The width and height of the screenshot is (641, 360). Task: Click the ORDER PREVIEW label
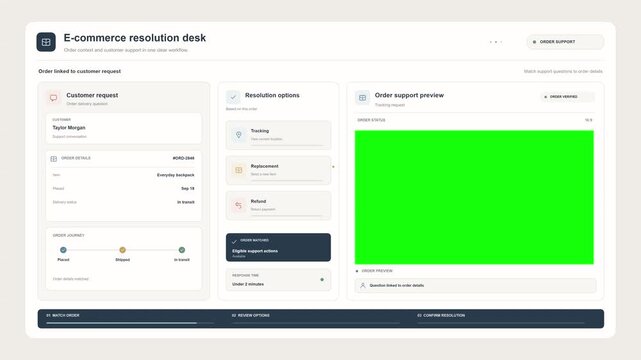[x=377, y=271]
